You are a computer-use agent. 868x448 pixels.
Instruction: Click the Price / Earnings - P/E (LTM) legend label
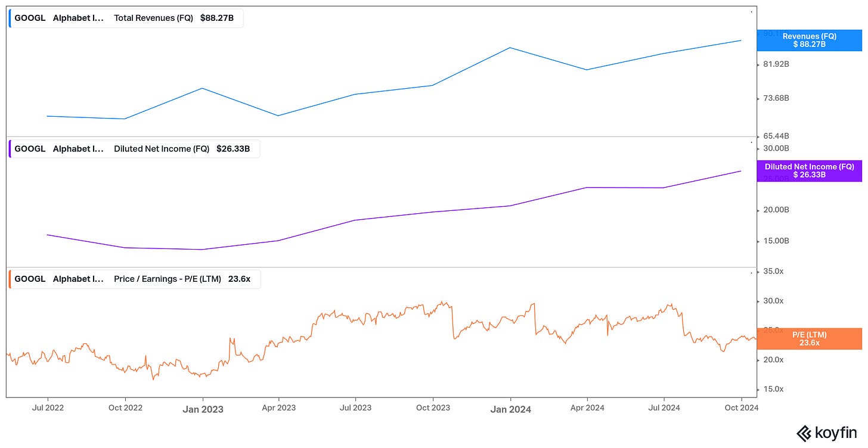click(x=168, y=279)
